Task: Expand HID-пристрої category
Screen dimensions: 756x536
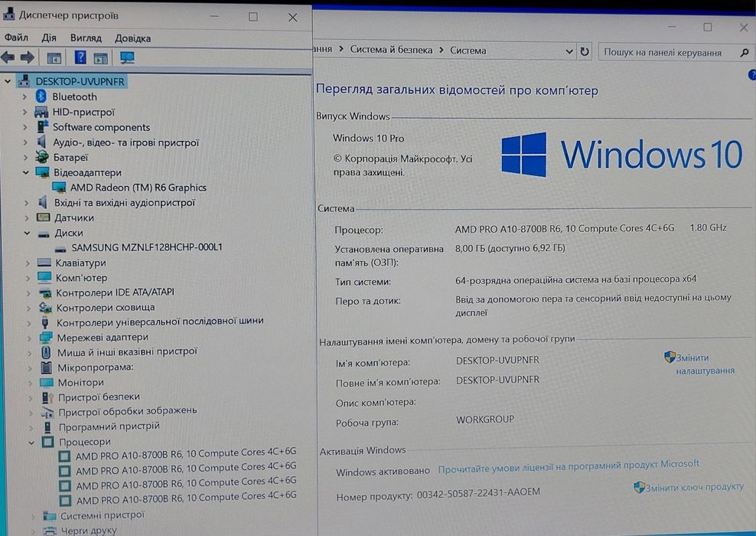Action: click(24, 112)
